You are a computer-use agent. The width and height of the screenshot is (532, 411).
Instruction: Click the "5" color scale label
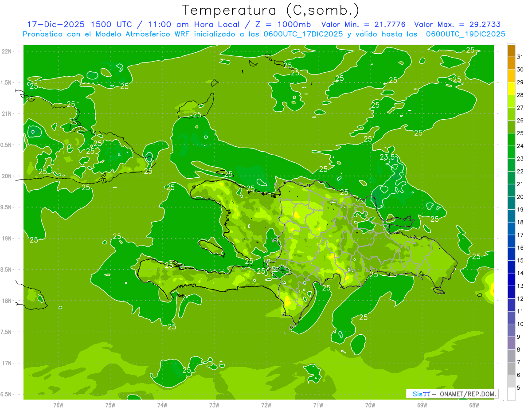[x=519, y=388]
